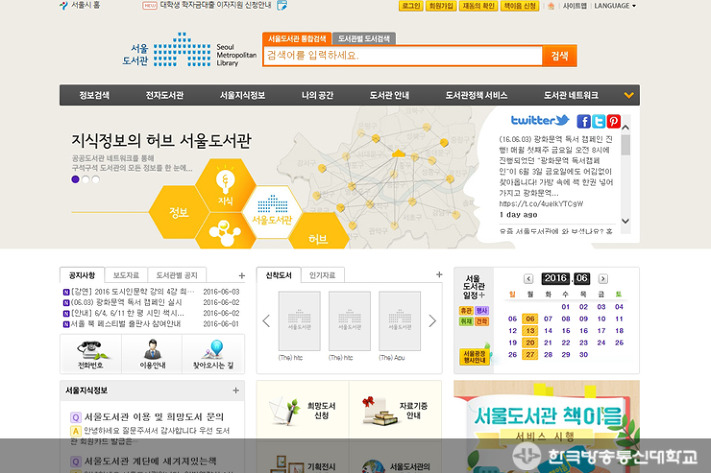Select second banner slide dot
The image size is (711, 473).
pyautogui.click(x=85, y=179)
